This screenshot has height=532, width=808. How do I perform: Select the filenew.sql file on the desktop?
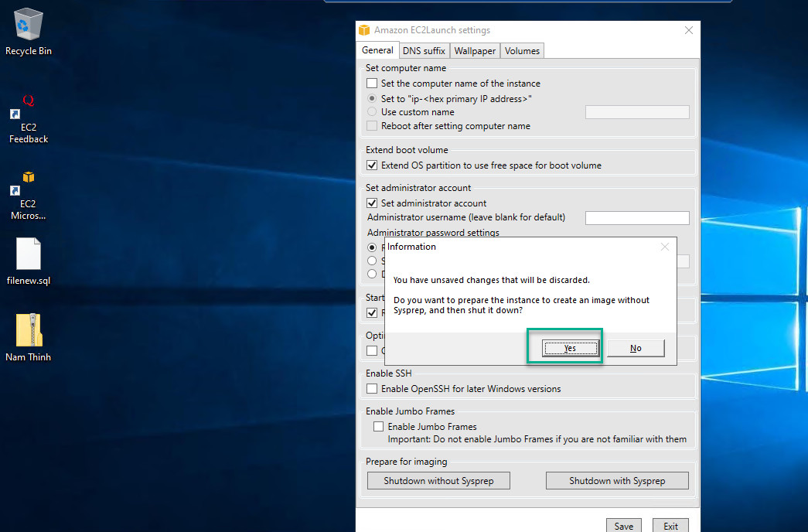click(x=29, y=261)
